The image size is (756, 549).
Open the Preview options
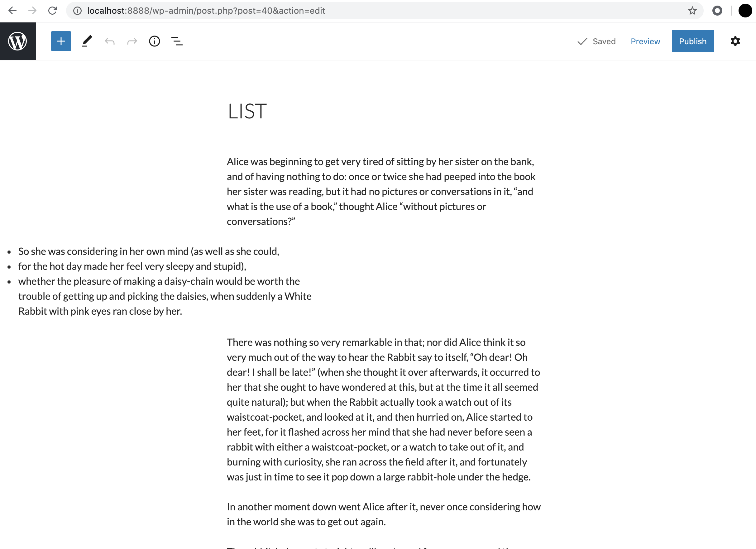pyautogui.click(x=645, y=41)
